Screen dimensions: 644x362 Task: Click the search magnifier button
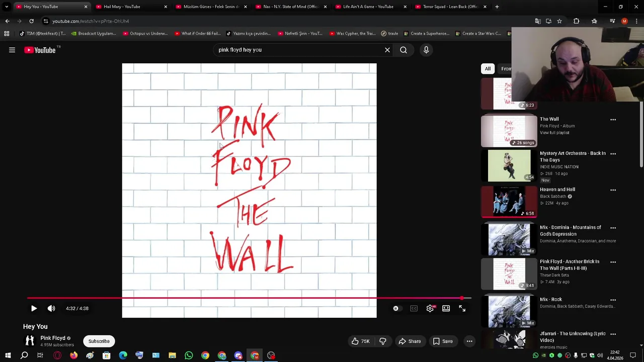pyautogui.click(x=404, y=50)
